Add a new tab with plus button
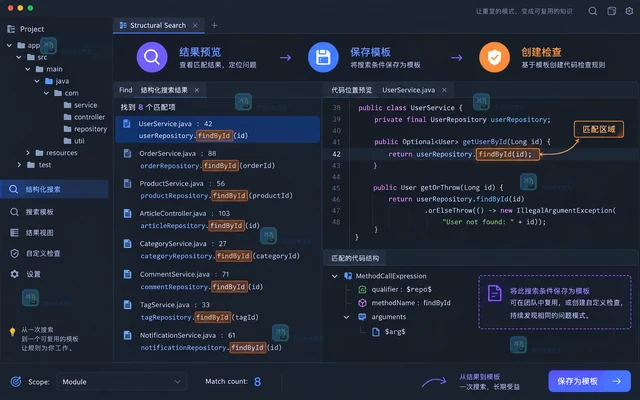Screen dimensions: 640x400 pos(214,25)
